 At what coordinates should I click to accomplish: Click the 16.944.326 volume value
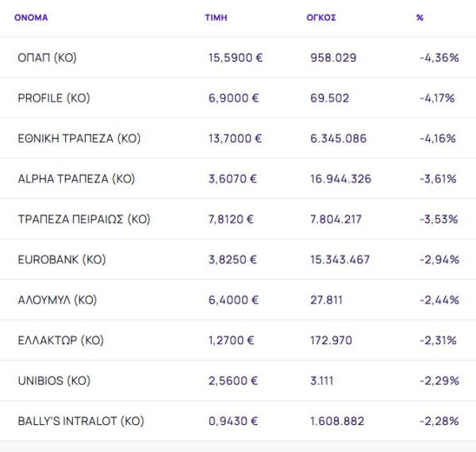[340, 179]
